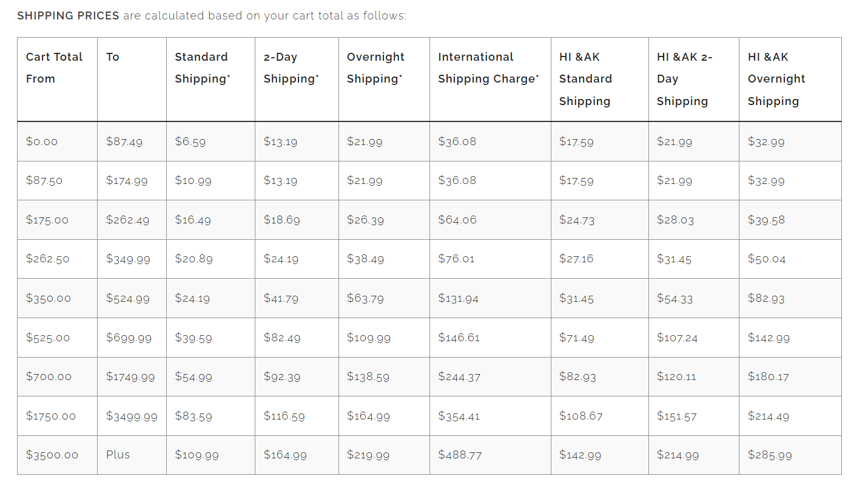Select the $10.99 standard shipping cell
This screenshot has height=493, width=868.
pos(193,180)
